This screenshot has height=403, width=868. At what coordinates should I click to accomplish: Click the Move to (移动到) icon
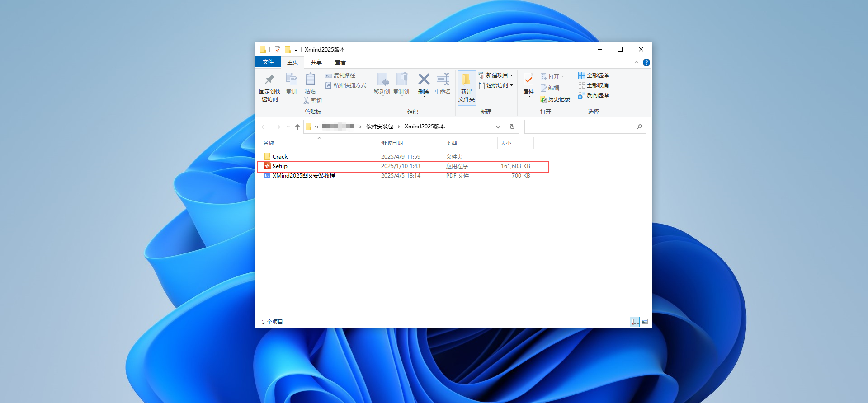tap(382, 80)
